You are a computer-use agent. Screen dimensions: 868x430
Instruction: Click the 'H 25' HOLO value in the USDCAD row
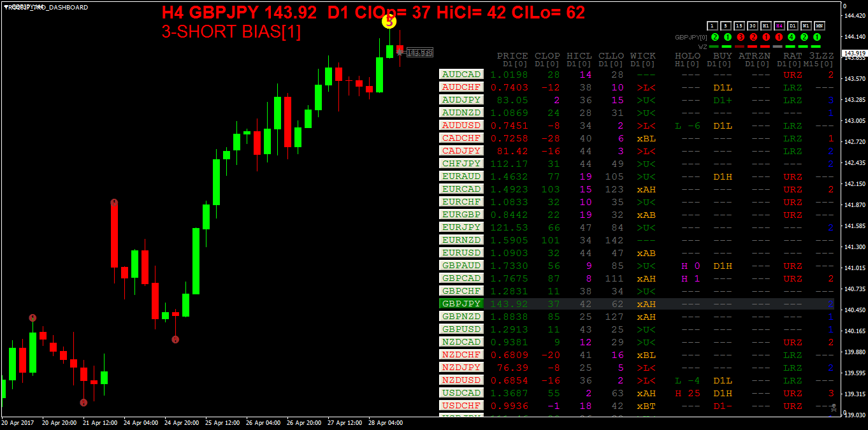688,393
